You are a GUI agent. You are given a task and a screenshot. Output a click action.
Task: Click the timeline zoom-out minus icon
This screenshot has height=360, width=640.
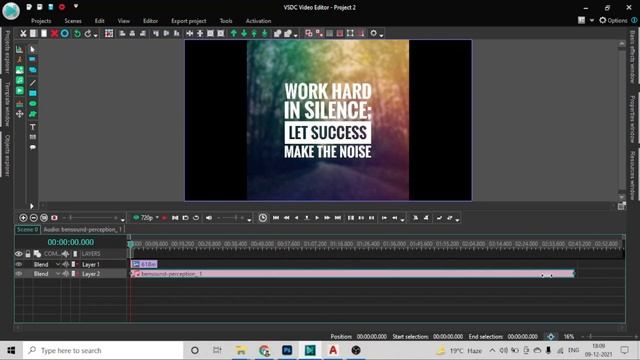(33, 218)
